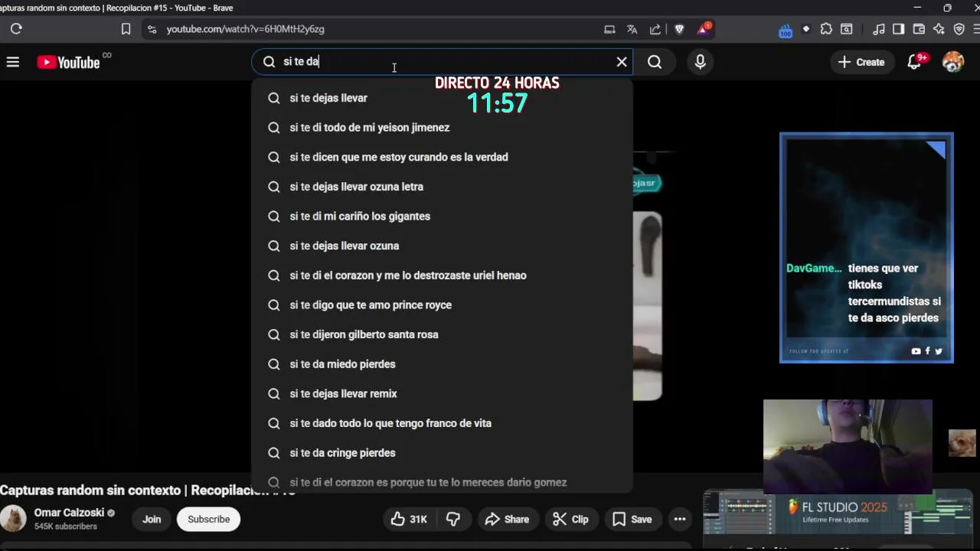Pick suggestion 'si te dejas llevar remix'
980x551 pixels.
point(443,393)
